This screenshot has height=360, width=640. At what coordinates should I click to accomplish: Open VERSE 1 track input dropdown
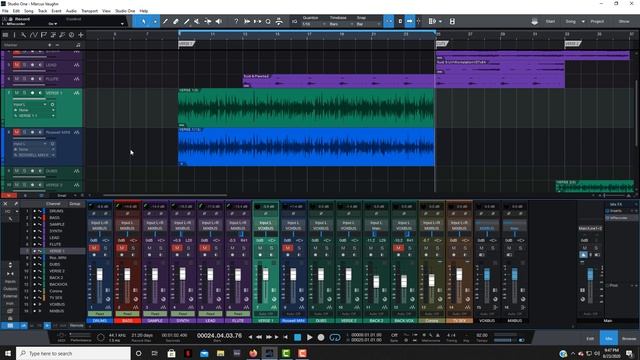(x=30, y=104)
